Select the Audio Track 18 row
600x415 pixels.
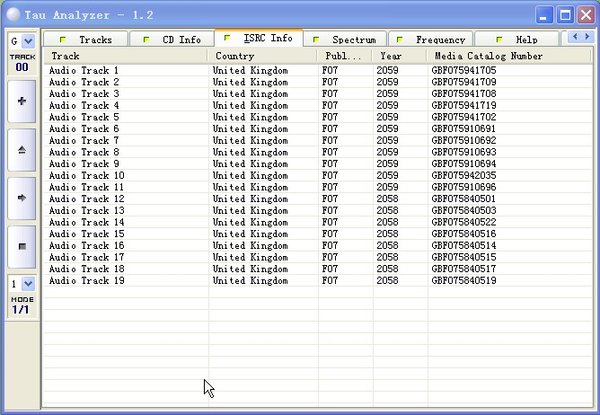point(318,269)
